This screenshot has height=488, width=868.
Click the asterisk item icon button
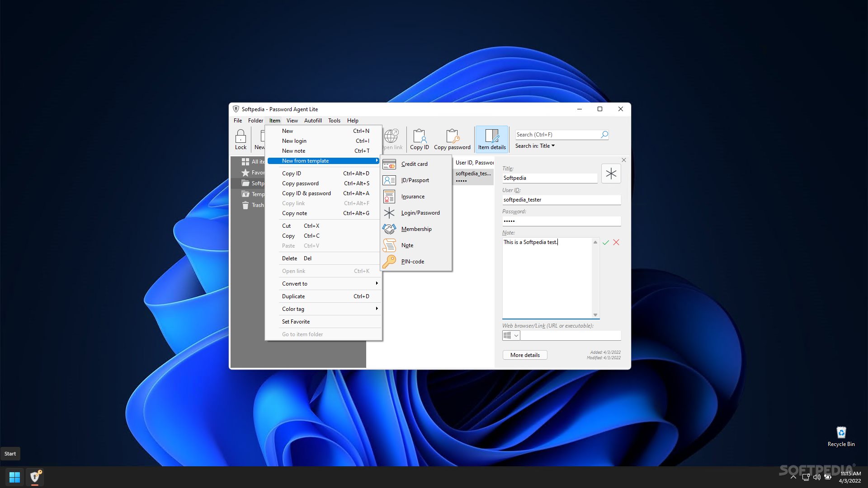coord(611,174)
